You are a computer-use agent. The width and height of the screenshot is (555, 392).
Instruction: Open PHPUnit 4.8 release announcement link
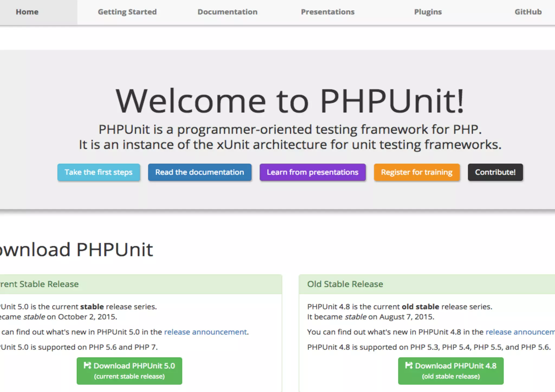(520, 332)
